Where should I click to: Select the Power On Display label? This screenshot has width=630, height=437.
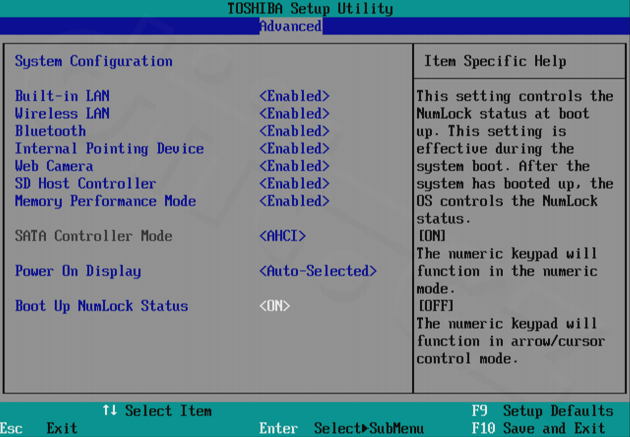78,271
